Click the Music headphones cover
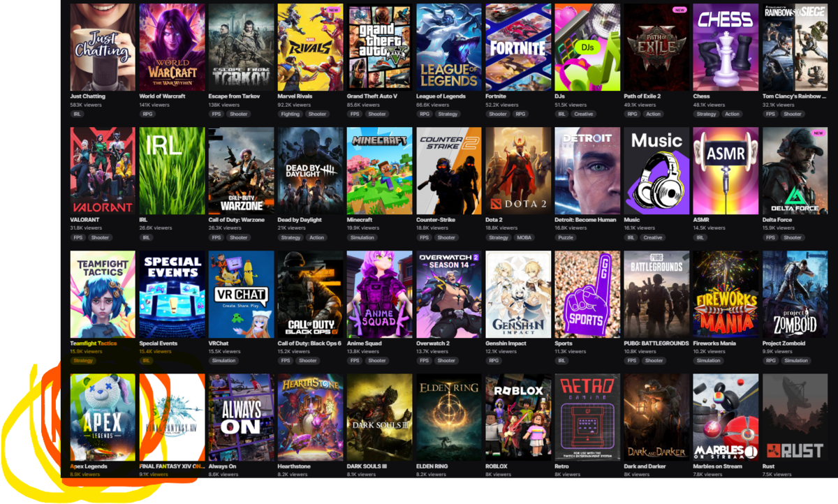The image size is (838, 504). (x=656, y=170)
